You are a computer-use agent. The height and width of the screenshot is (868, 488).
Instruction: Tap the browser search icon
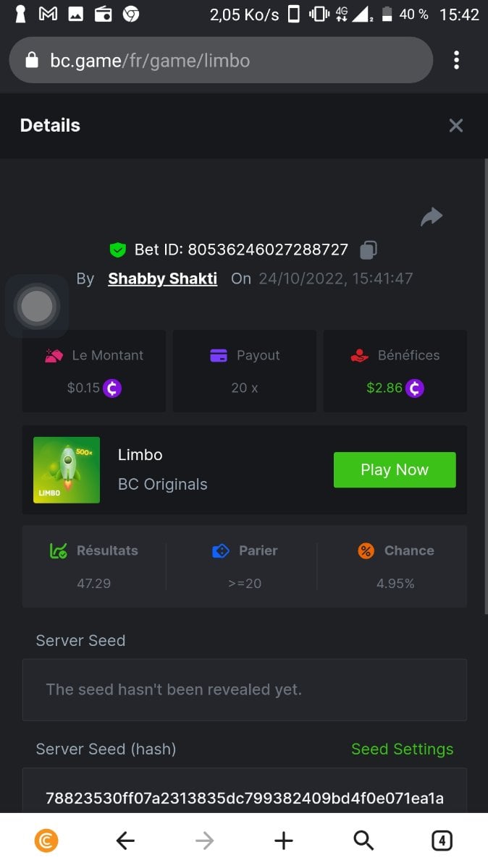[363, 840]
